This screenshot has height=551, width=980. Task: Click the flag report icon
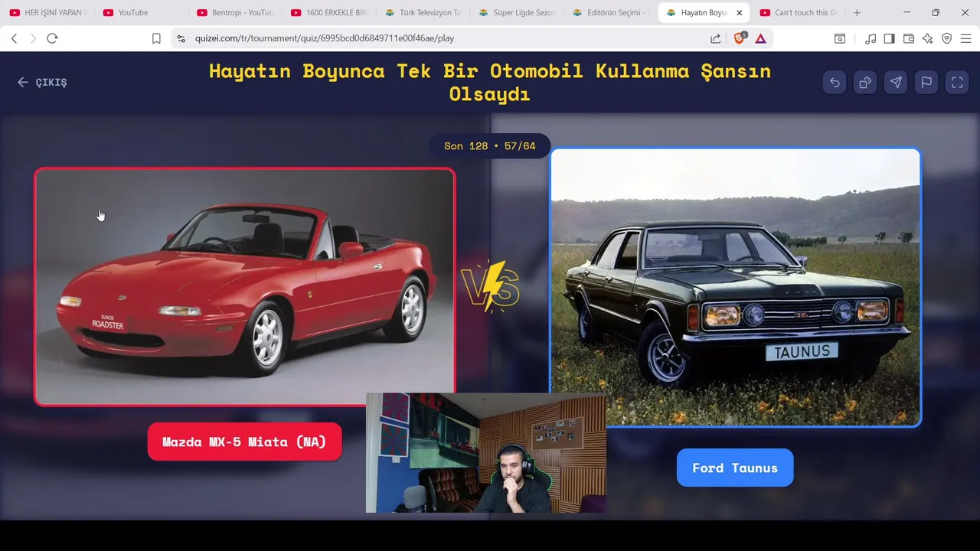point(926,83)
